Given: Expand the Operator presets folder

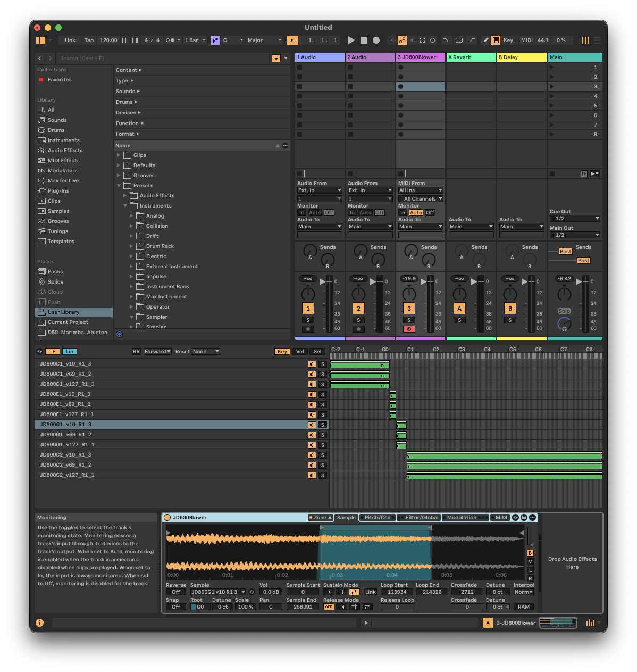Looking at the screenshot, I should (131, 306).
